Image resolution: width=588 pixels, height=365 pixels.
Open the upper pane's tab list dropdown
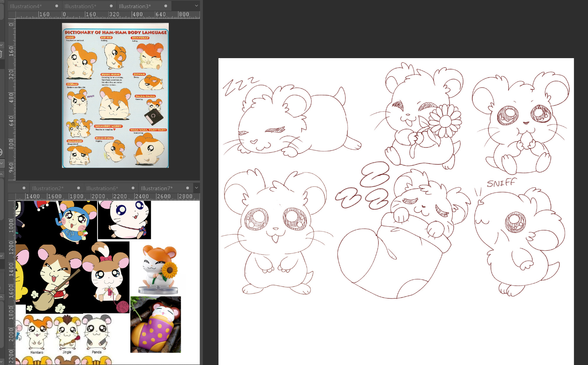(196, 6)
